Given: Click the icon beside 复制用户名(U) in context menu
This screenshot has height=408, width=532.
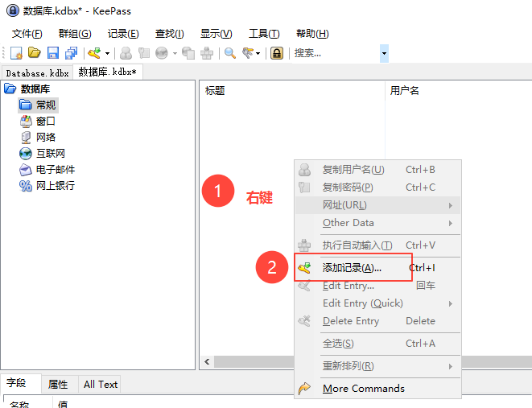Looking at the screenshot, I should (304, 170).
